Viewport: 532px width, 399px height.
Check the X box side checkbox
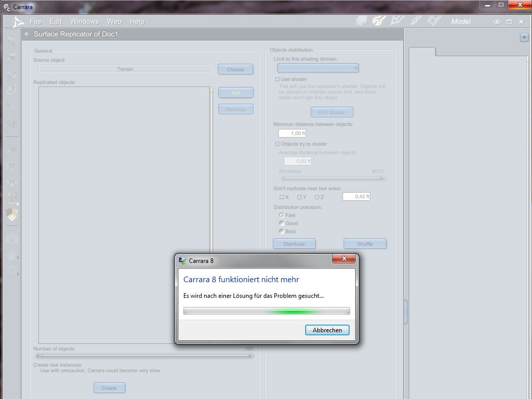tap(281, 197)
